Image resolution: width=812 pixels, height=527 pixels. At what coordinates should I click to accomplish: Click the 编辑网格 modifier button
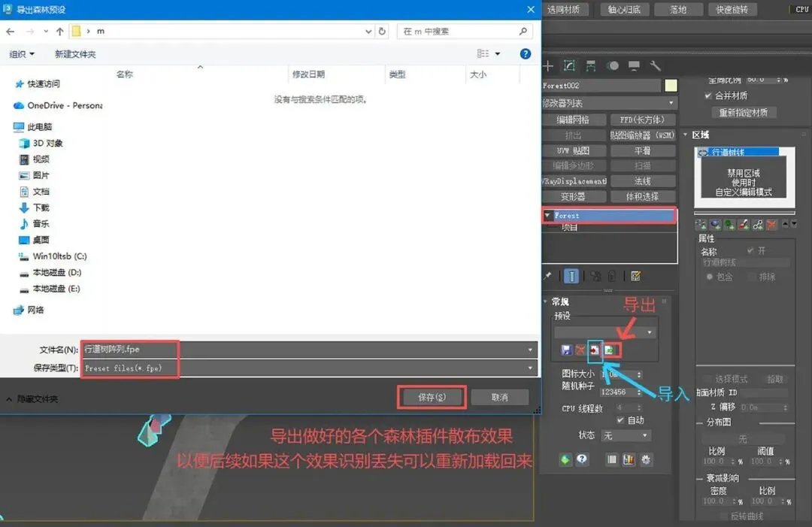(573, 120)
